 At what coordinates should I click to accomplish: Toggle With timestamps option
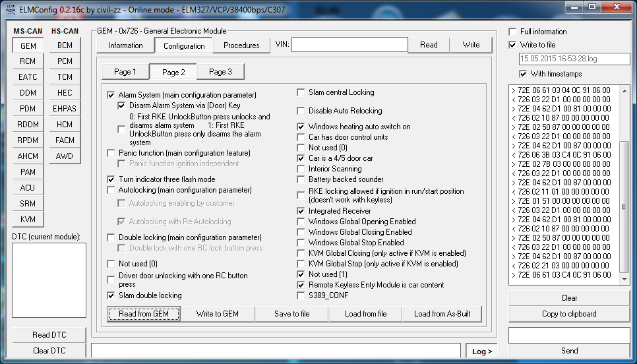point(523,74)
